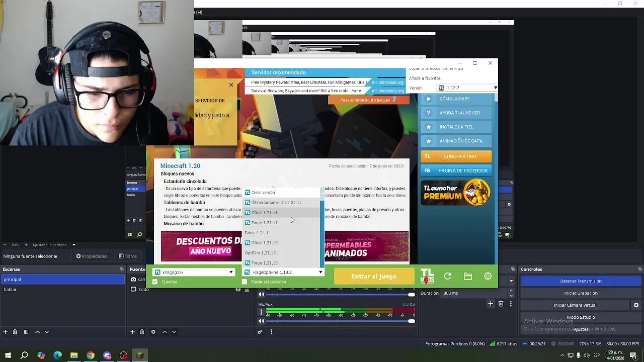
Task: Close the yellow ad popup in TLauncher
Action: click(x=231, y=84)
